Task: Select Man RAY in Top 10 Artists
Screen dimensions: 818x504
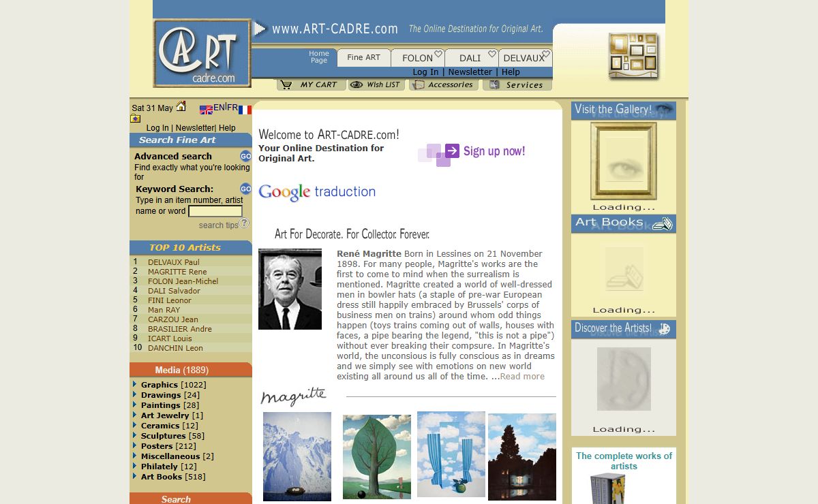Action: pos(164,310)
